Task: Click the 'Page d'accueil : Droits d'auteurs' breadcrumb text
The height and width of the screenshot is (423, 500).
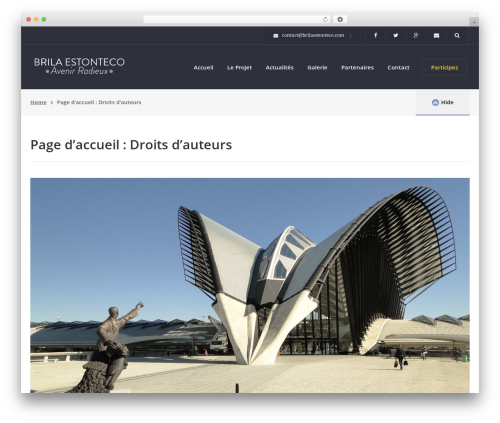Action: (x=99, y=102)
